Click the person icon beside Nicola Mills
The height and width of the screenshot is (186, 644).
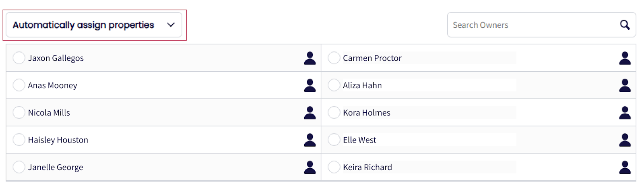(310, 113)
